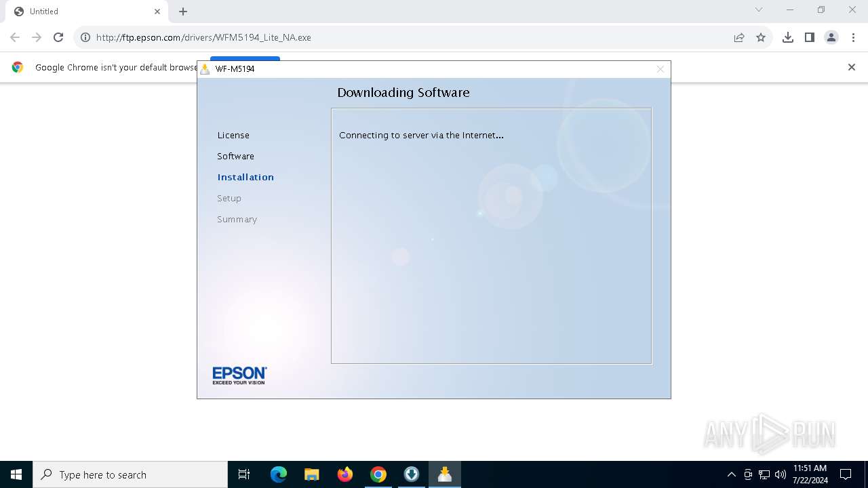Click the blue download arrow taskbar app
This screenshot has height=488, width=868.
pos(411,474)
